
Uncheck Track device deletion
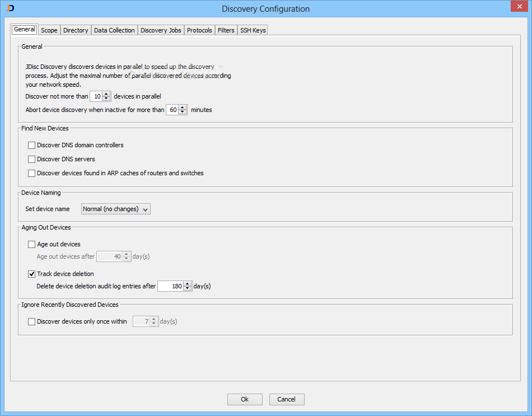[31, 274]
